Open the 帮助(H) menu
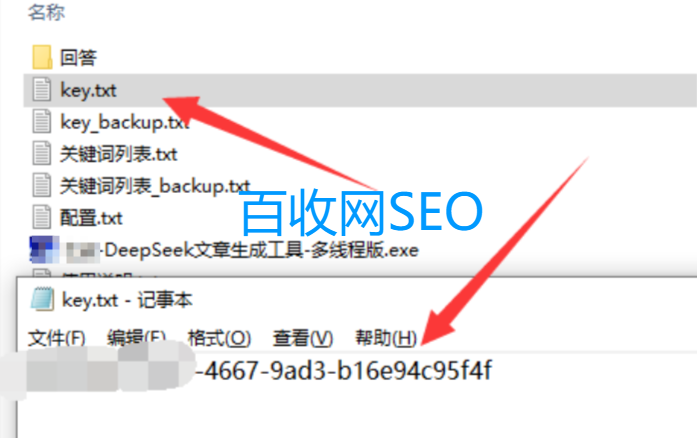Viewport: 697px width, 438px height. click(x=386, y=339)
